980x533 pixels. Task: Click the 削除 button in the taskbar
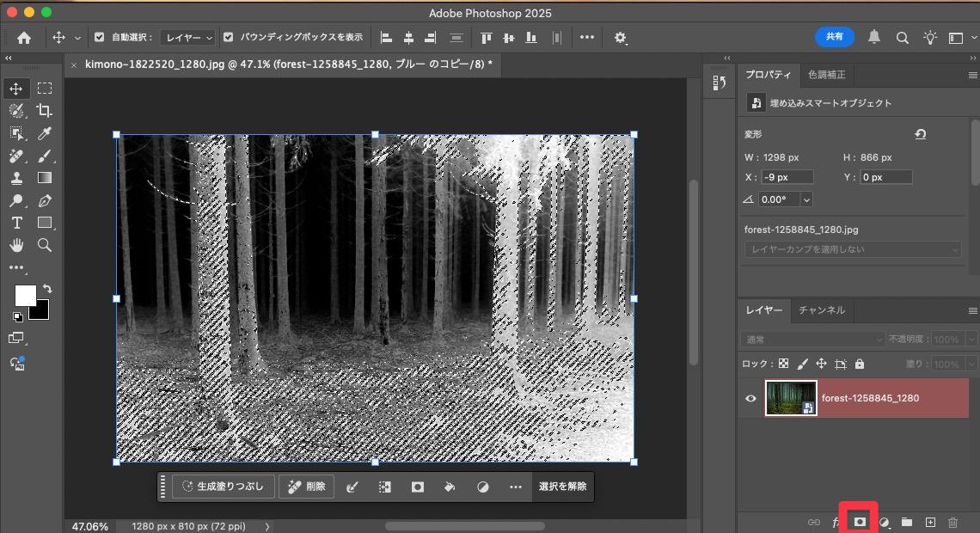pos(306,487)
